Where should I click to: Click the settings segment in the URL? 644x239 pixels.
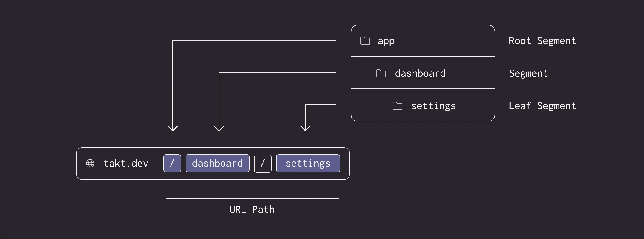point(308,163)
